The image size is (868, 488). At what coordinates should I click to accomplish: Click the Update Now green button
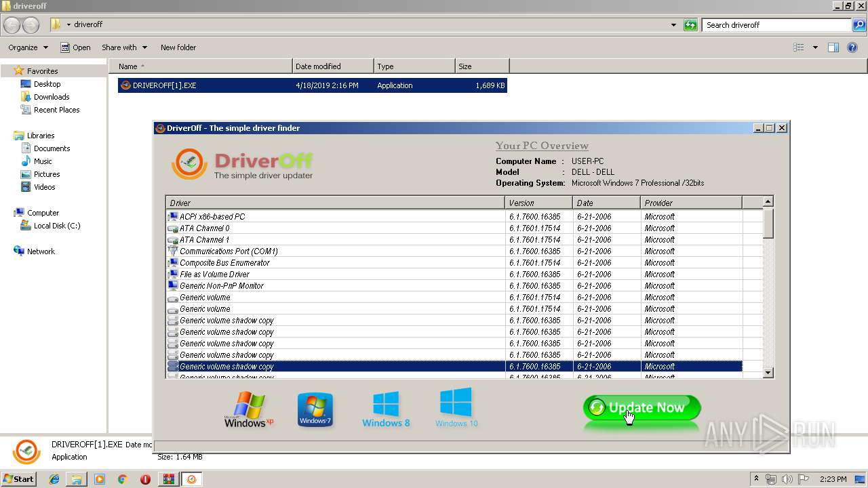642,408
